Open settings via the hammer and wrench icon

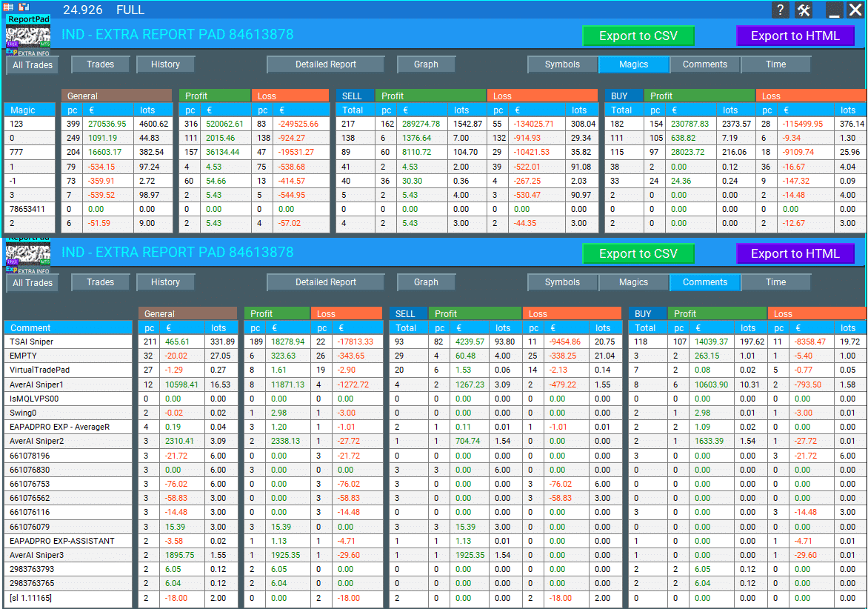(804, 10)
